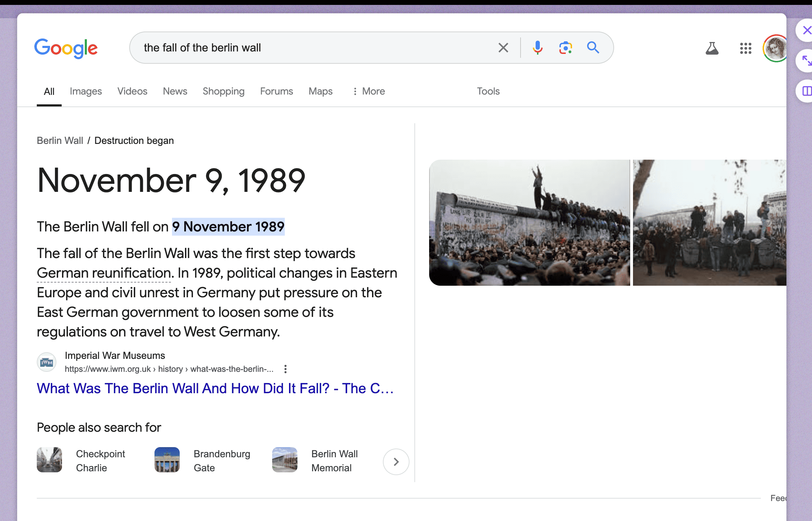
Task: Click the Google logo
Action: coord(66,48)
